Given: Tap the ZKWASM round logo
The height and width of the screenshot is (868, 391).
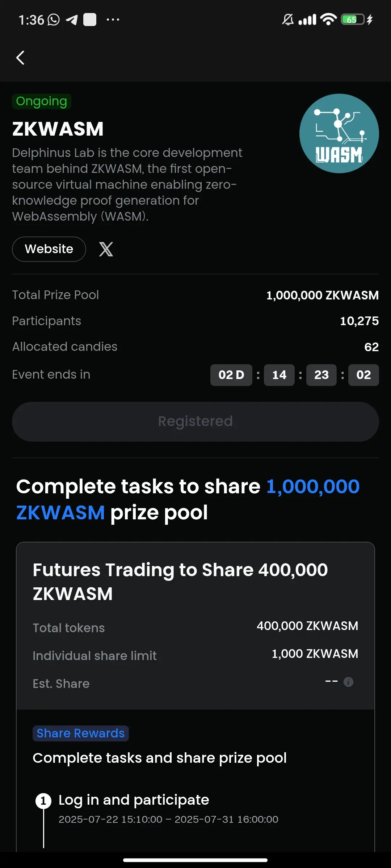Looking at the screenshot, I should tap(339, 133).
